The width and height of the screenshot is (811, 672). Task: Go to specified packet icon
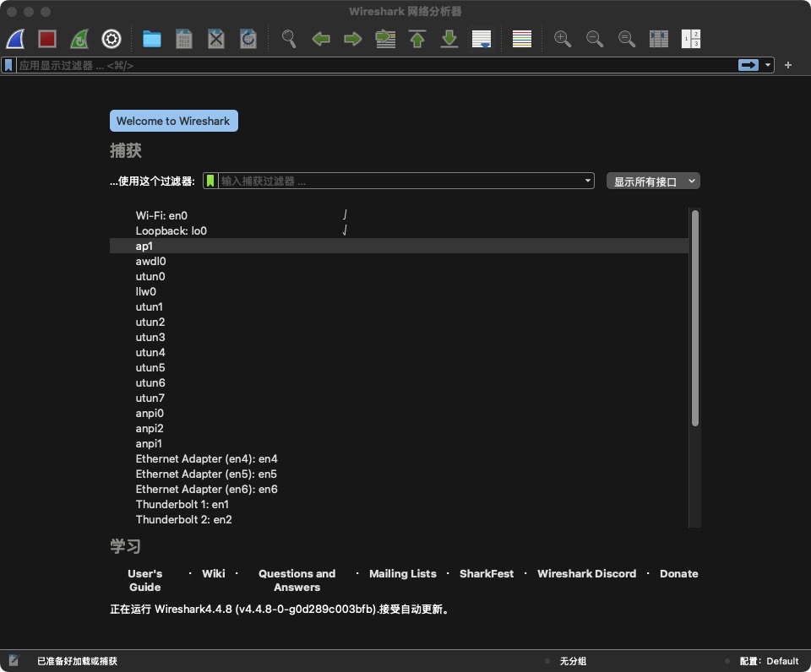point(385,39)
